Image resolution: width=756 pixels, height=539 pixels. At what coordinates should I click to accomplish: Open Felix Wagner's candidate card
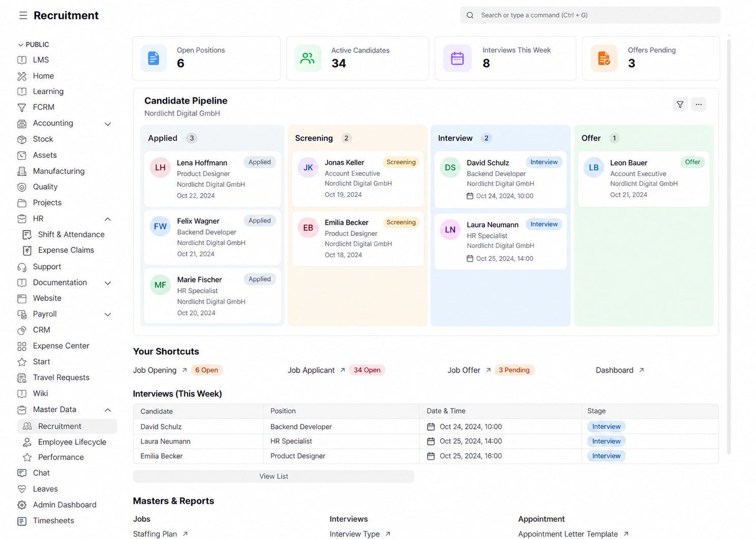pyautogui.click(x=213, y=237)
